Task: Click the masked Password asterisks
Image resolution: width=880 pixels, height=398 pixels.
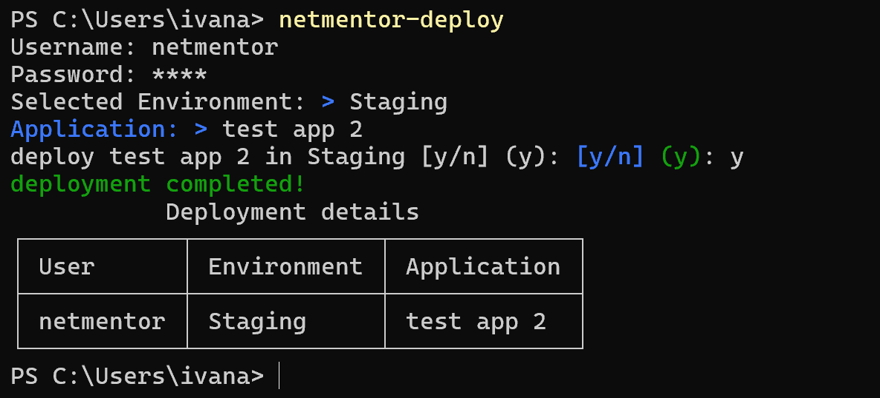Action: (x=180, y=75)
